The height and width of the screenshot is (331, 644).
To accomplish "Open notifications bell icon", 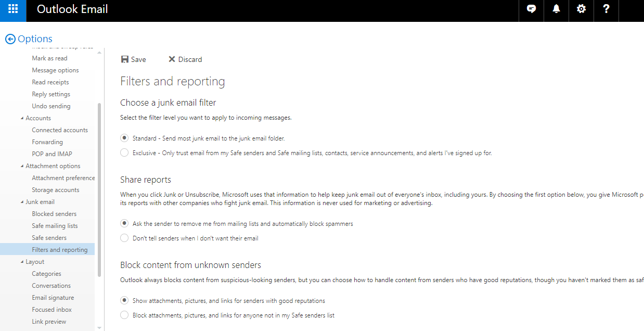I will (556, 9).
